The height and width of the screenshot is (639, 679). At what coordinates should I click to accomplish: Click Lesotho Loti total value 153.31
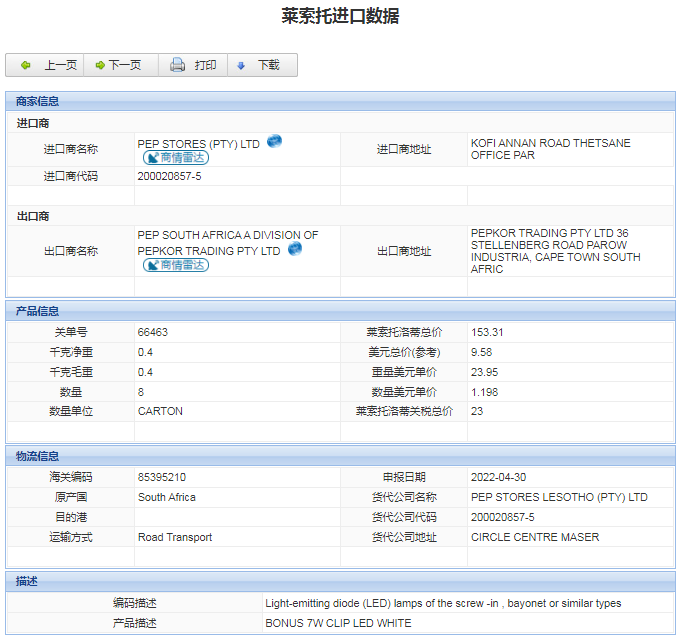pos(487,332)
